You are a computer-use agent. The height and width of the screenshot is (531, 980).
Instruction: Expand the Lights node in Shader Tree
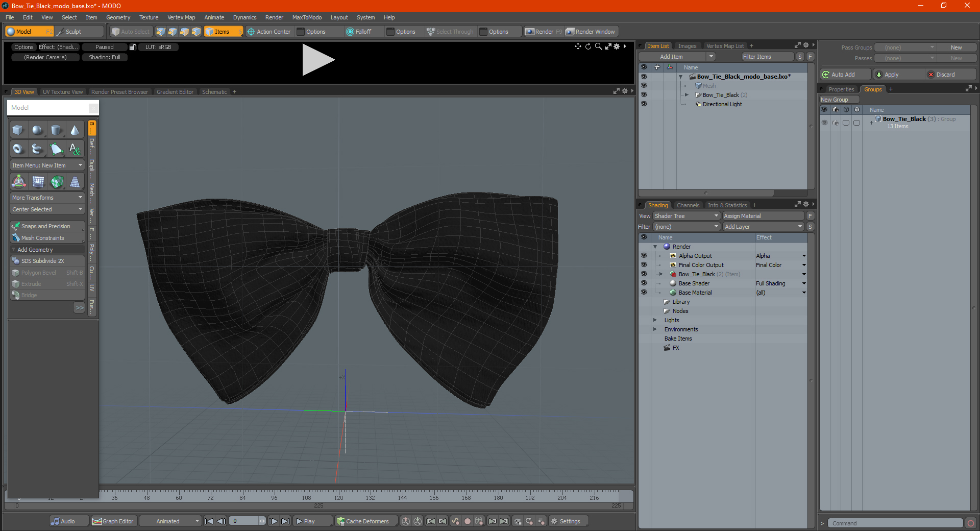655,320
